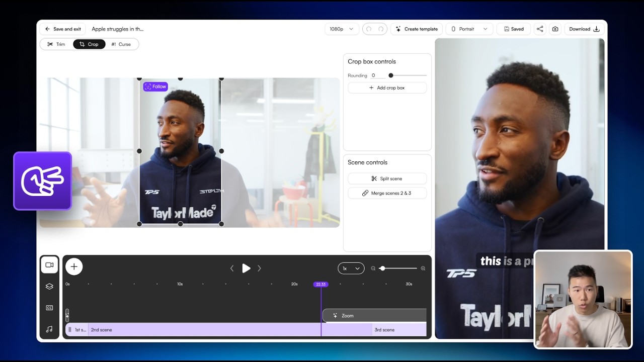The image size is (644, 362).
Task: Select the Zoom effect clip in timeline
Action: (374, 315)
